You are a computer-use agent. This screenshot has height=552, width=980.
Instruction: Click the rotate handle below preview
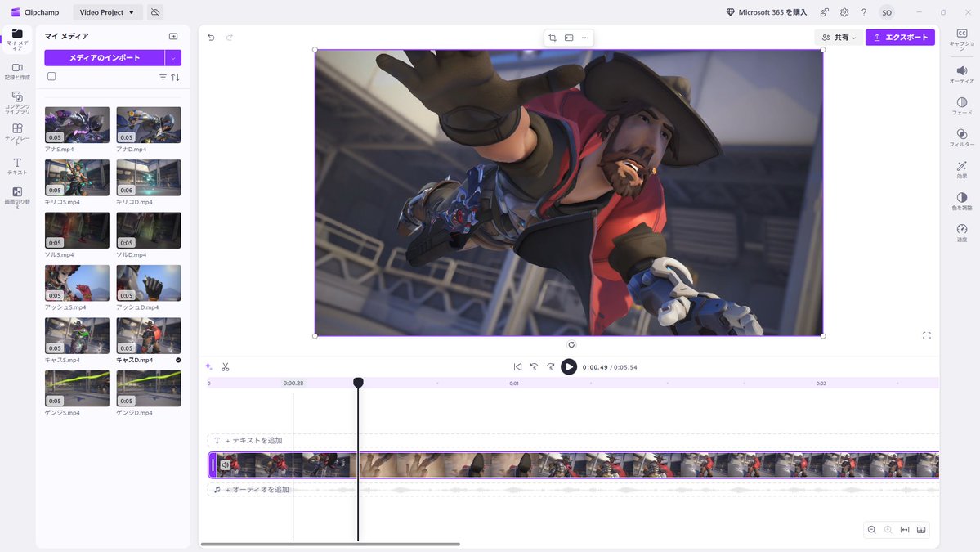click(571, 344)
